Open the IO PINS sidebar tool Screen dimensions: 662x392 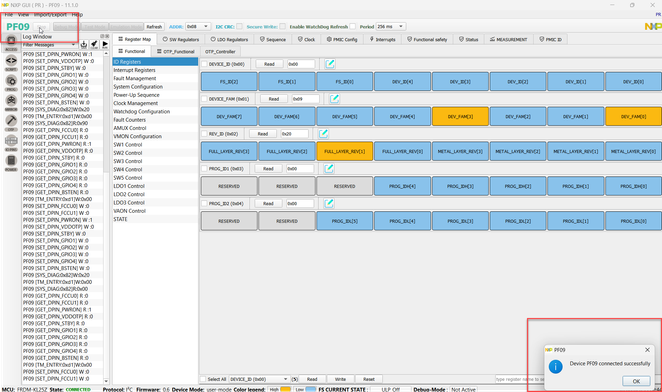[x=11, y=143]
